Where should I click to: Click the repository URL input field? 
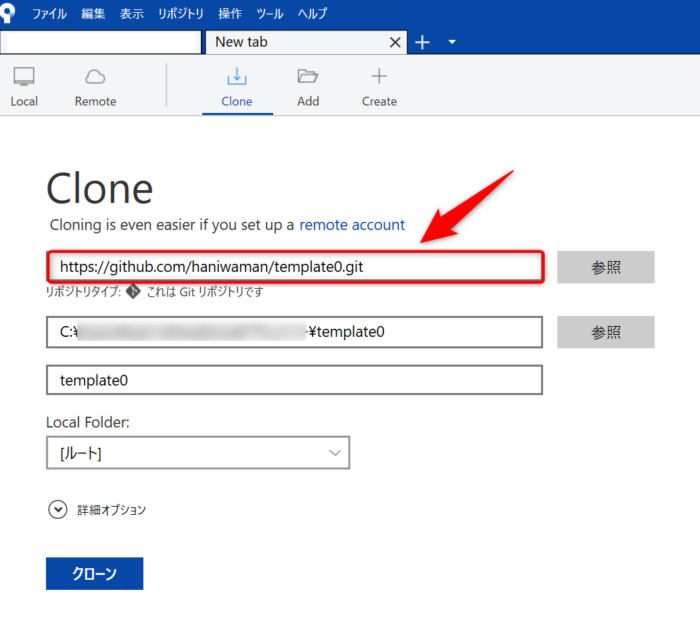pos(295,267)
